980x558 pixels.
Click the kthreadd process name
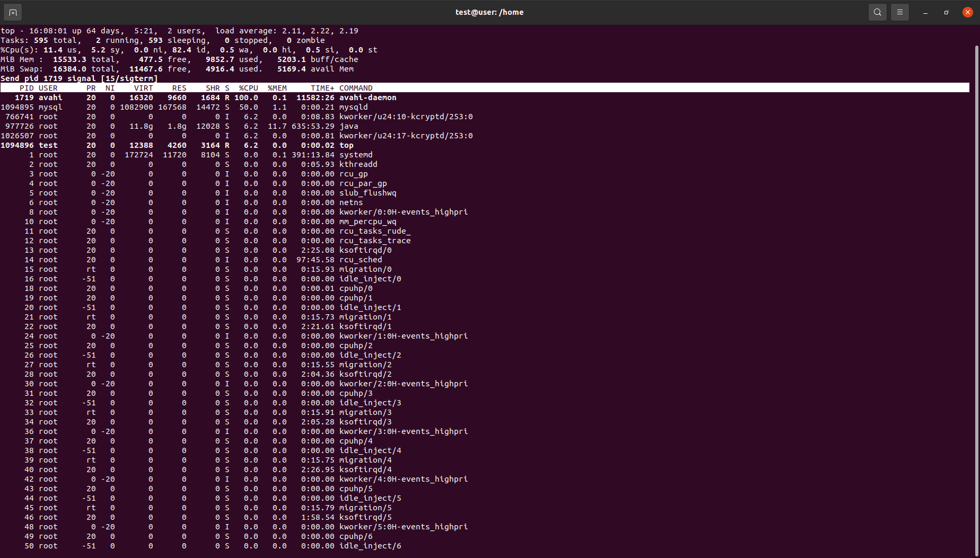(358, 164)
